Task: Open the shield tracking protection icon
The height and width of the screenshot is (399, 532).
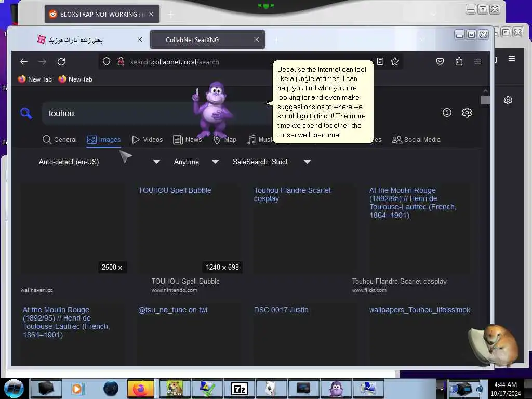Action: click(x=107, y=62)
